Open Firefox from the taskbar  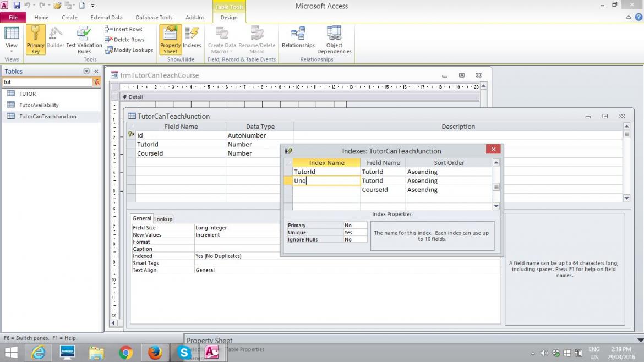155,353
